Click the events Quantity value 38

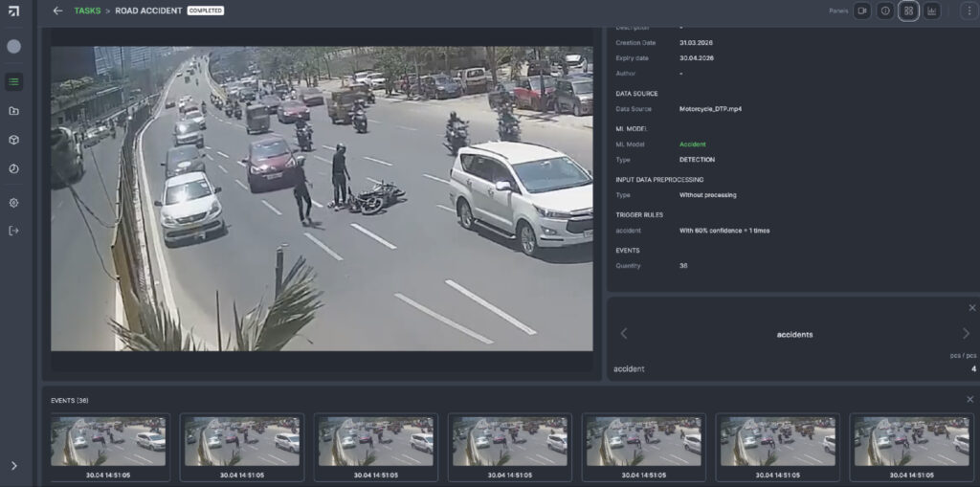point(683,266)
